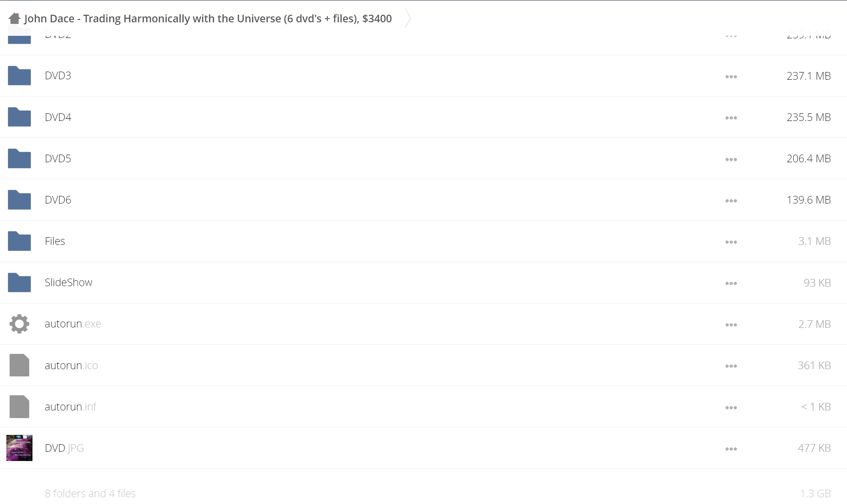
Task: Click the autorun.inf file name
Action: tap(70, 407)
